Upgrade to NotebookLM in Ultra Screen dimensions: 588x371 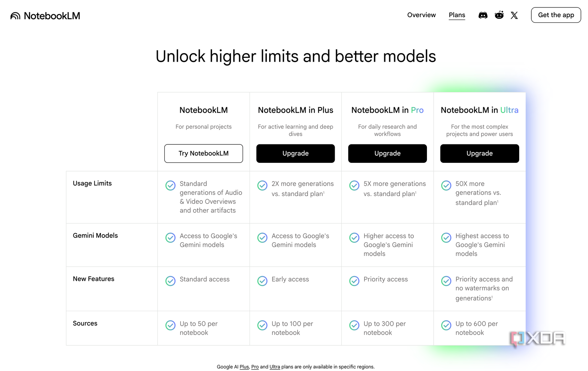click(480, 154)
